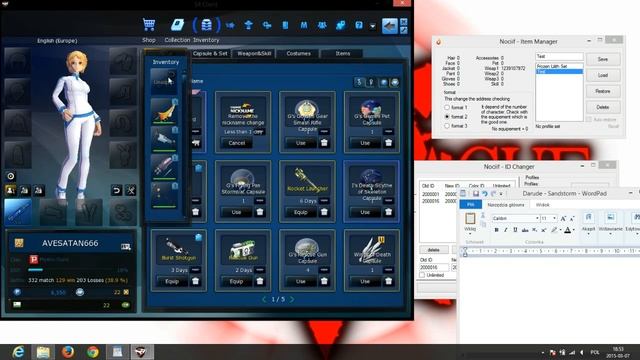Equip the Rescue Gun (2 Days)
The width and height of the screenshot is (640, 360).
(236, 281)
